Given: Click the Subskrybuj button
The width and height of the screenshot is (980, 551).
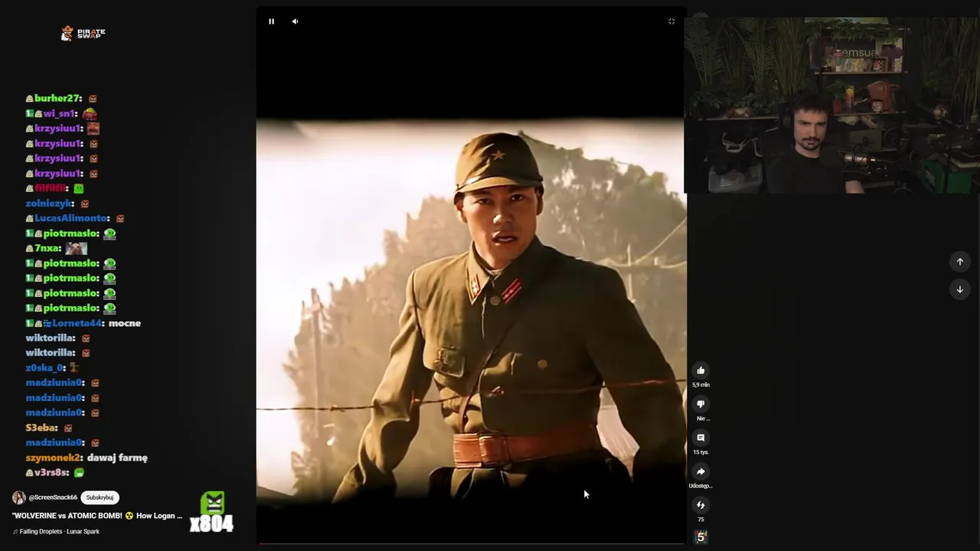Looking at the screenshot, I should click(x=100, y=497).
